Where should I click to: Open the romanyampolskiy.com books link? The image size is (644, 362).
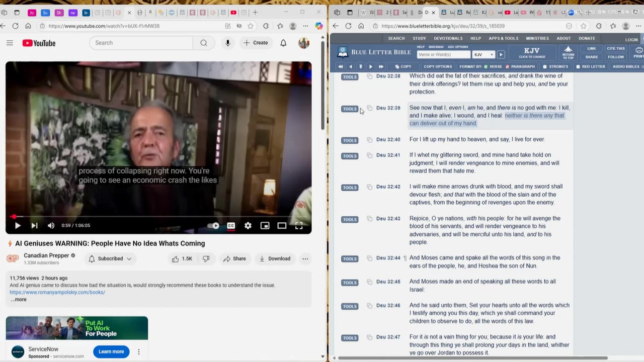tap(57, 292)
